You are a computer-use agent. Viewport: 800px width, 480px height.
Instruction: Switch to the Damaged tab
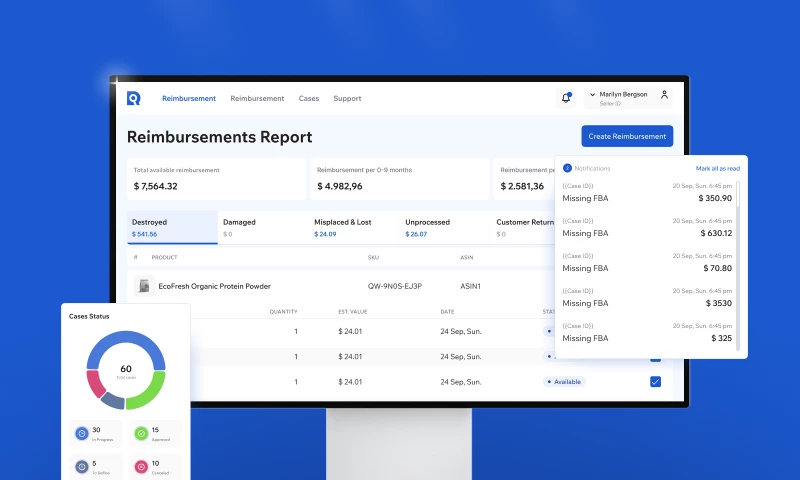pyautogui.click(x=263, y=228)
